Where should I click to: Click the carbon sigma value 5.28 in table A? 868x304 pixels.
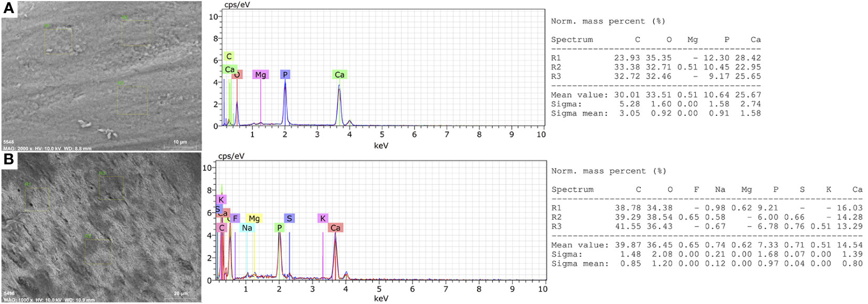630,104
